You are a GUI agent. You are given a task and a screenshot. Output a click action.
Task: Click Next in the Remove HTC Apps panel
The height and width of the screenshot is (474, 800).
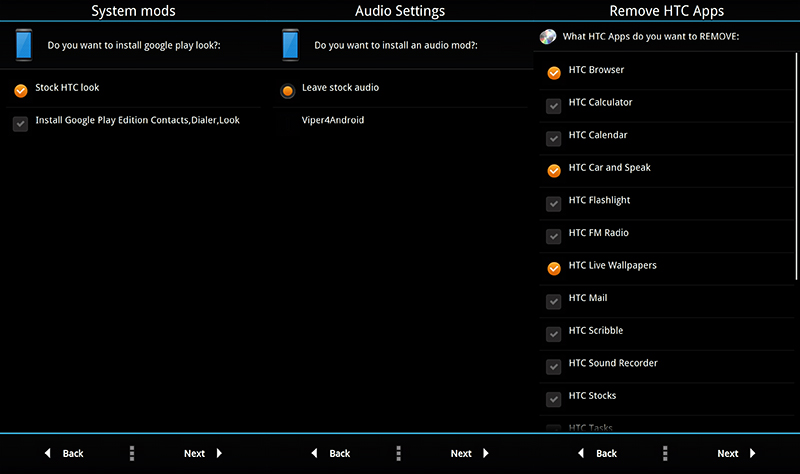pyautogui.click(x=736, y=453)
